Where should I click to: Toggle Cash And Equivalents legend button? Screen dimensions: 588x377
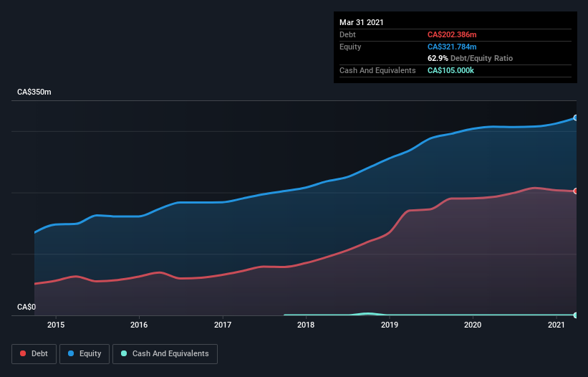pyautogui.click(x=165, y=354)
